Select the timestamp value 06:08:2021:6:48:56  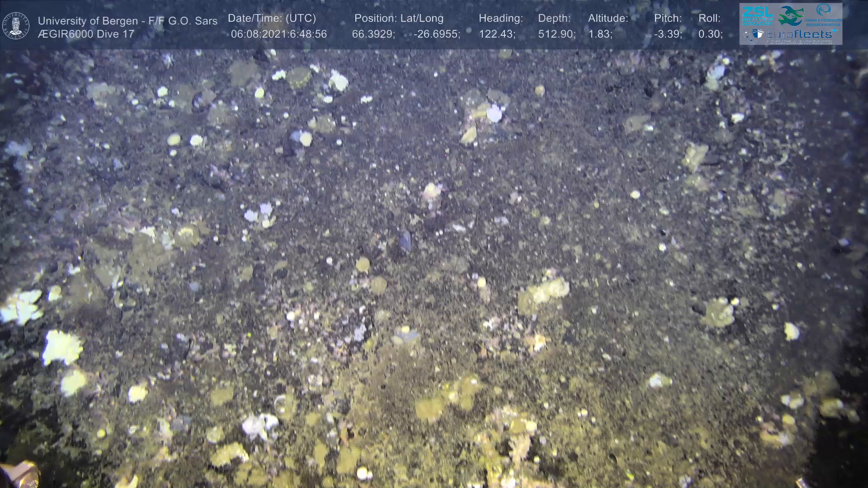[x=278, y=34]
